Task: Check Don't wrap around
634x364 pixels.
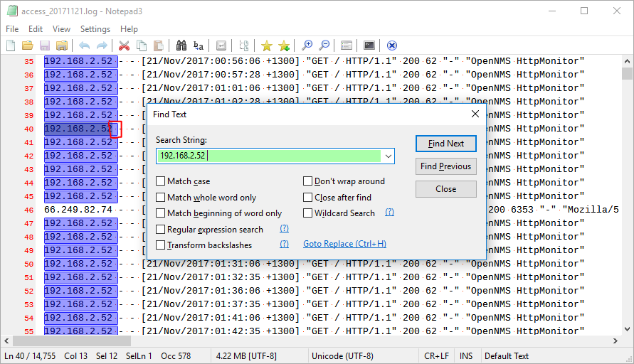Action: (x=307, y=181)
